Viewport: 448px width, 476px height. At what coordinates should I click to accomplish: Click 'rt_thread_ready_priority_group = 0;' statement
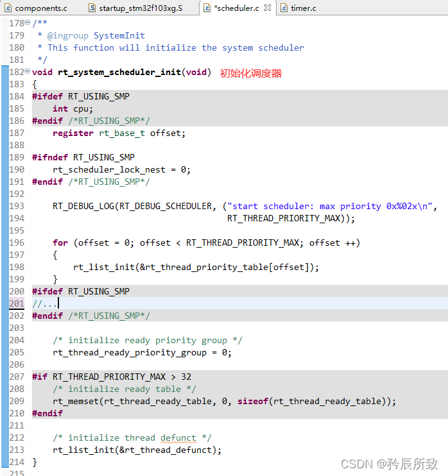[142, 352]
